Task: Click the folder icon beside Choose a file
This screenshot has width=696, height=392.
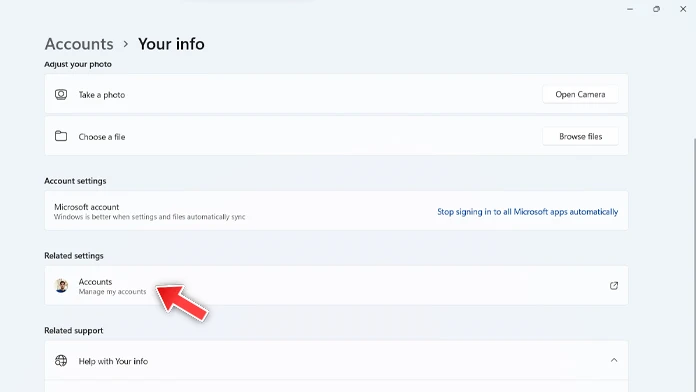Action: click(x=61, y=136)
